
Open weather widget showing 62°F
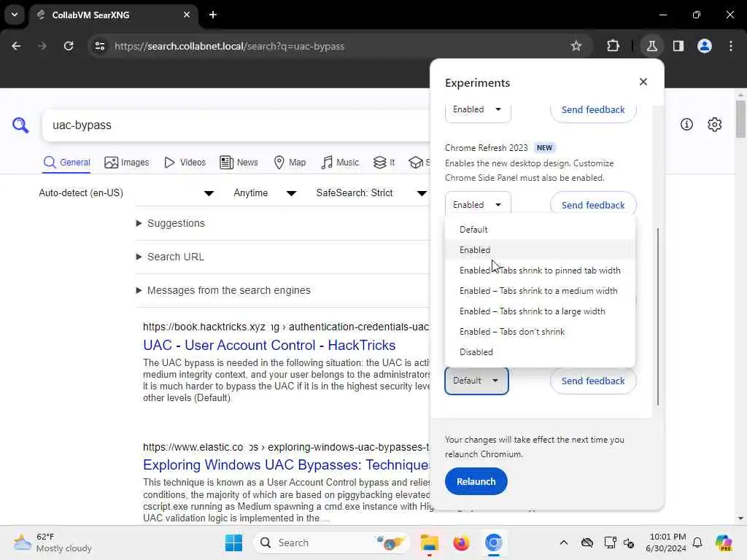(x=53, y=542)
